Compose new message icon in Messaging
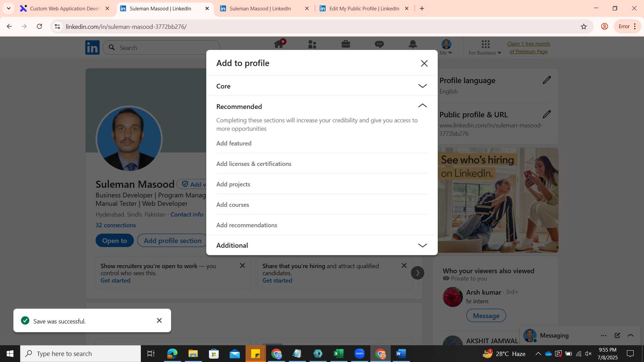 tap(617, 336)
